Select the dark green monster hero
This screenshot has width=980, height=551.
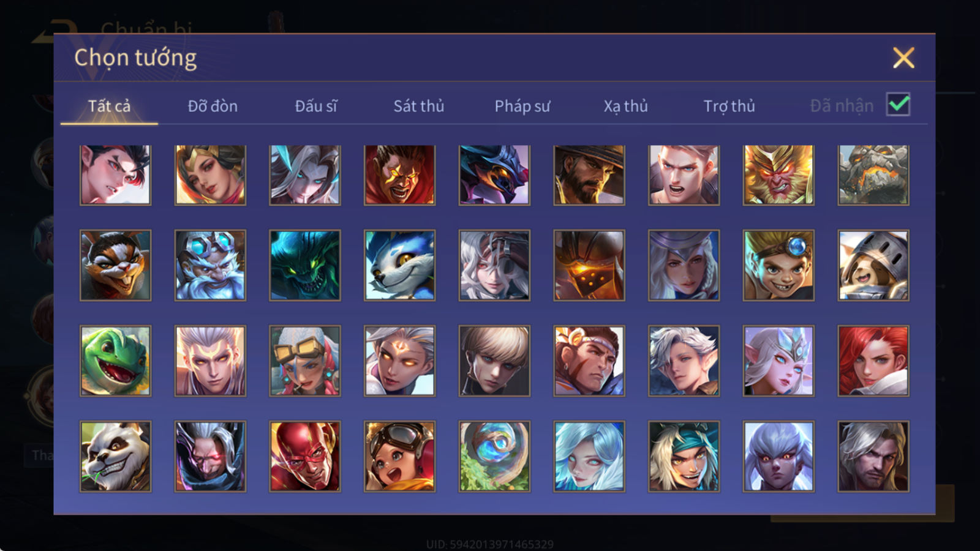(305, 265)
